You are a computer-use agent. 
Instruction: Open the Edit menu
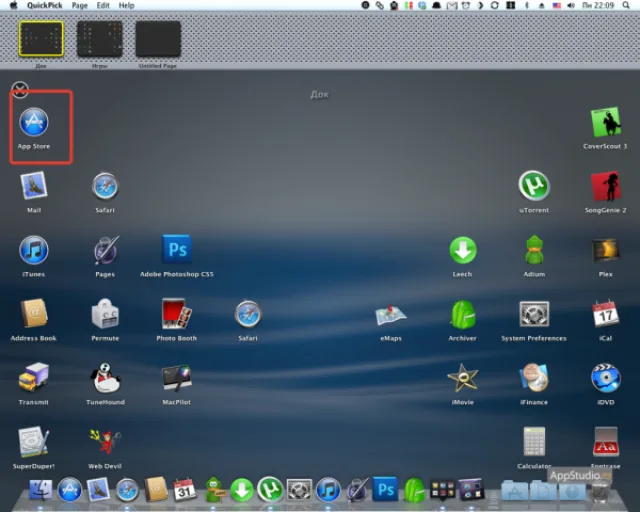point(103,5)
